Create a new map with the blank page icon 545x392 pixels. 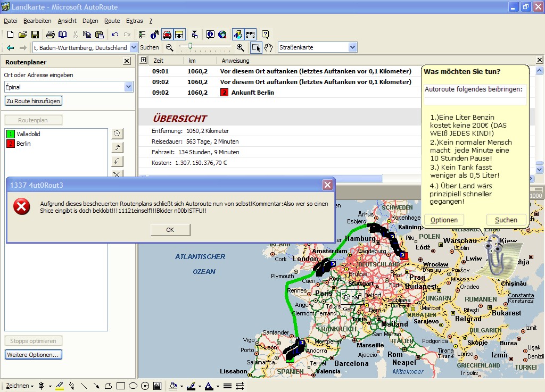tap(11, 35)
